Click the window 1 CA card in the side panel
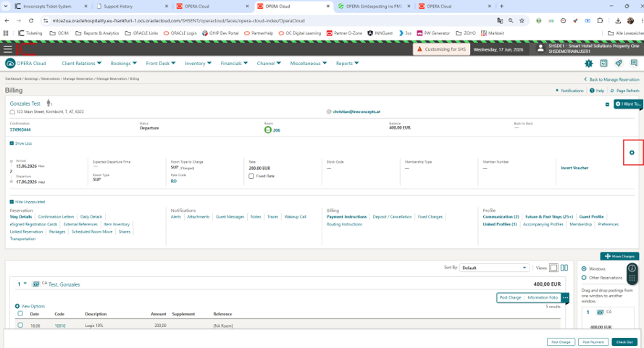 (x=606, y=319)
